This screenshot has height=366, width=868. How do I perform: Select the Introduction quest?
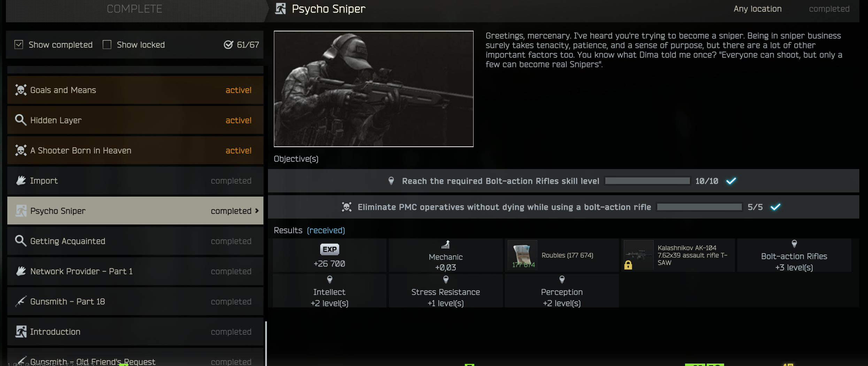tap(135, 331)
